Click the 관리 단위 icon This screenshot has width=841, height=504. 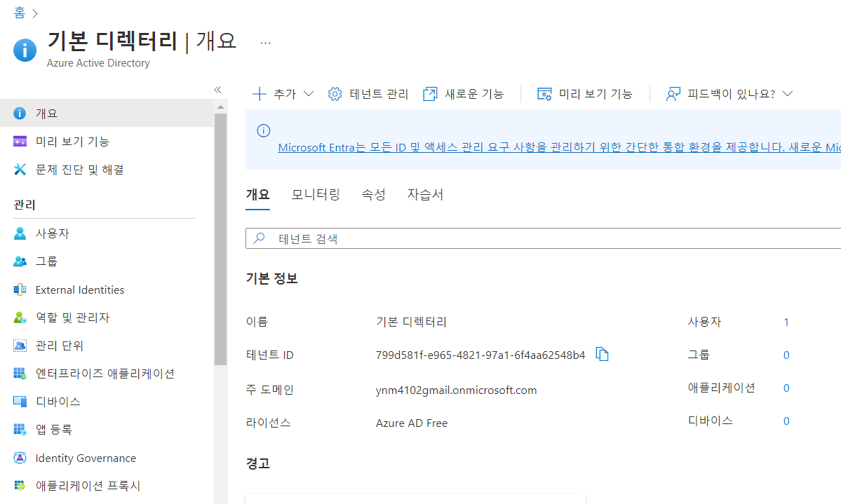(20, 346)
